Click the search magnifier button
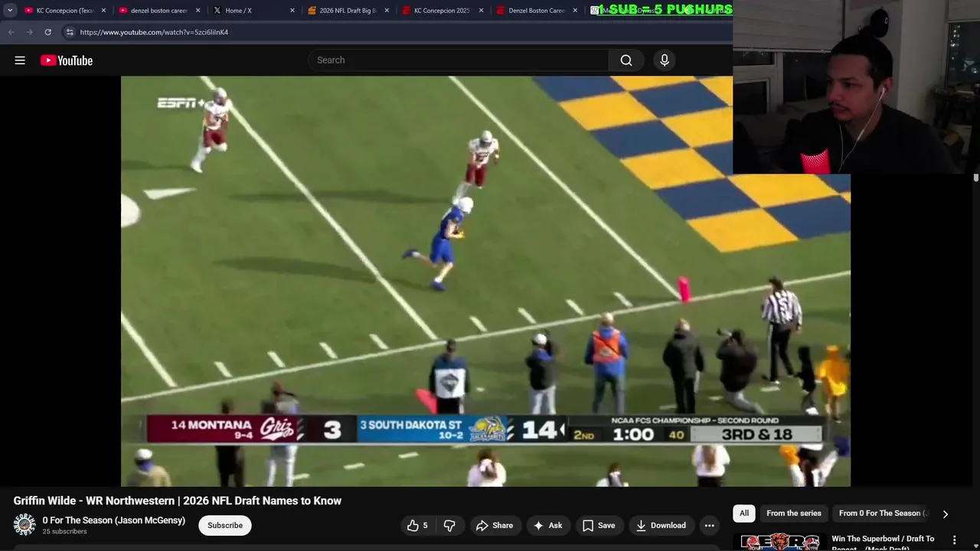This screenshot has height=551, width=980. coord(626,60)
